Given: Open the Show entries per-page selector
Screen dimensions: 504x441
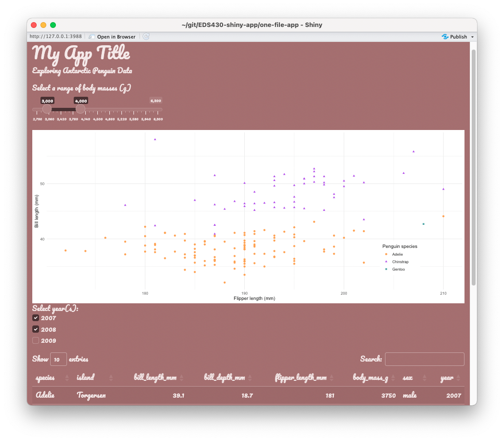Looking at the screenshot, I should [58, 359].
